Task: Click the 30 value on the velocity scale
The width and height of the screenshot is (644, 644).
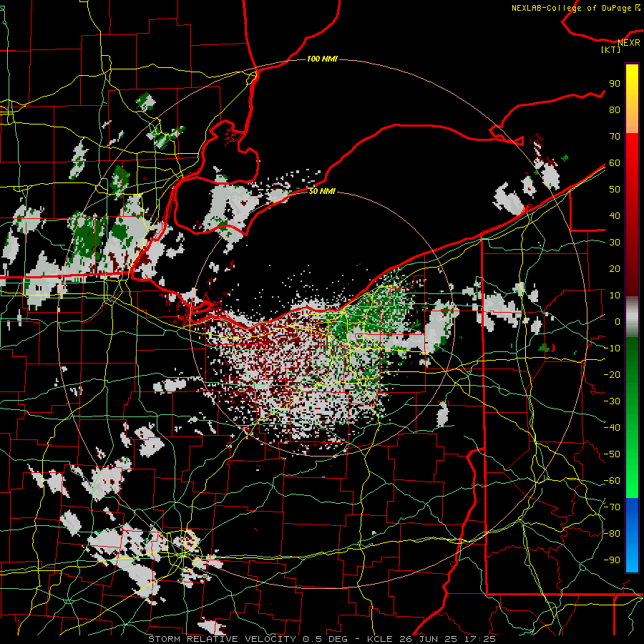Action: pos(615,243)
